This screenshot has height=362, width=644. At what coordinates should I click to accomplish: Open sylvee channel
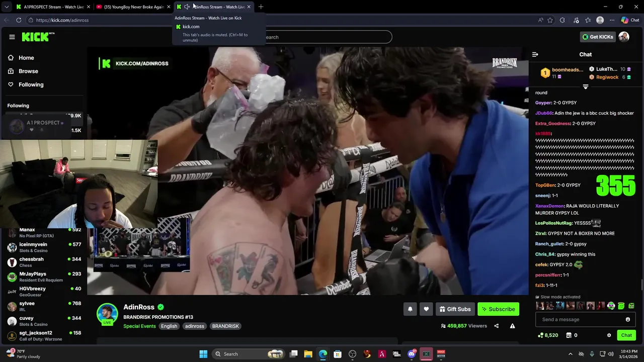44,306
